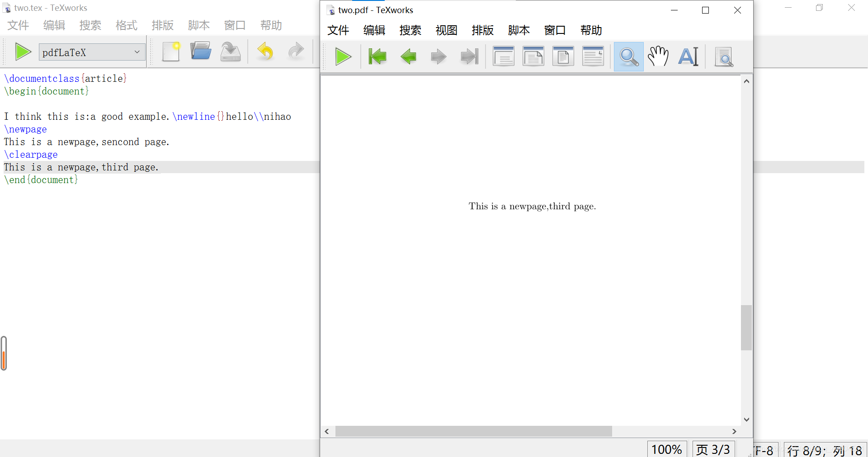The height and width of the screenshot is (457, 868).
Task: Open 帮助 menu in editor window
Action: click(271, 25)
